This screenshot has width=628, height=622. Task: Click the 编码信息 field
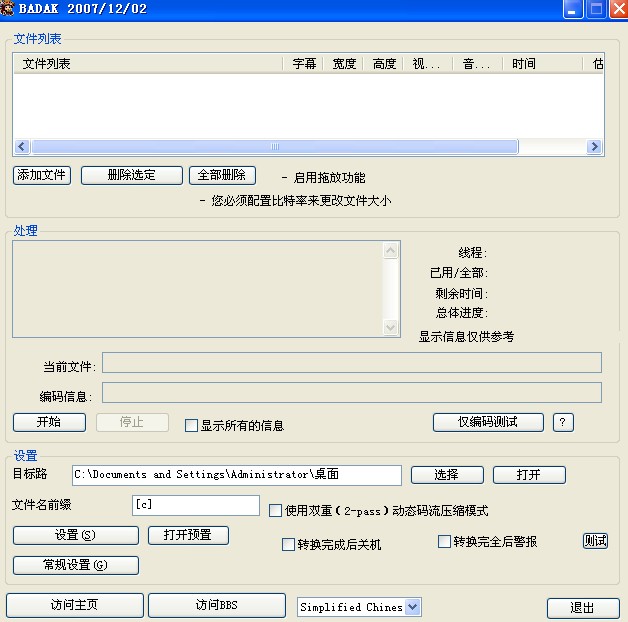352,392
